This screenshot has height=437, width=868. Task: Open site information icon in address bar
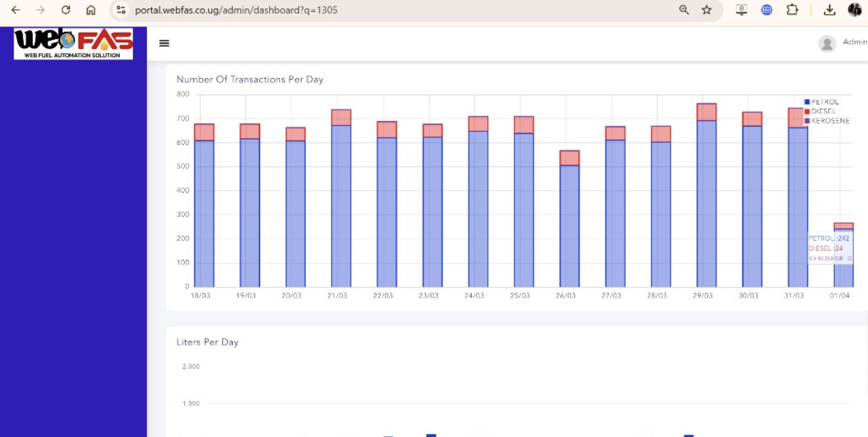(x=121, y=10)
